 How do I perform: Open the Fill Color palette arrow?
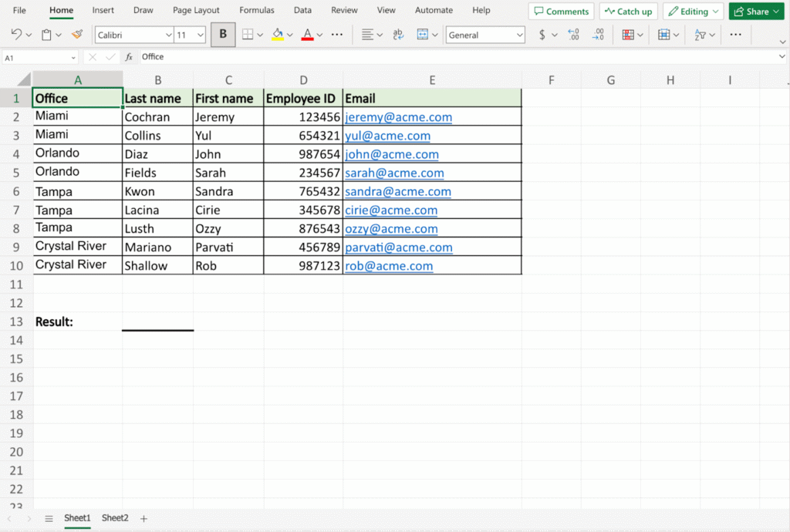(290, 35)
